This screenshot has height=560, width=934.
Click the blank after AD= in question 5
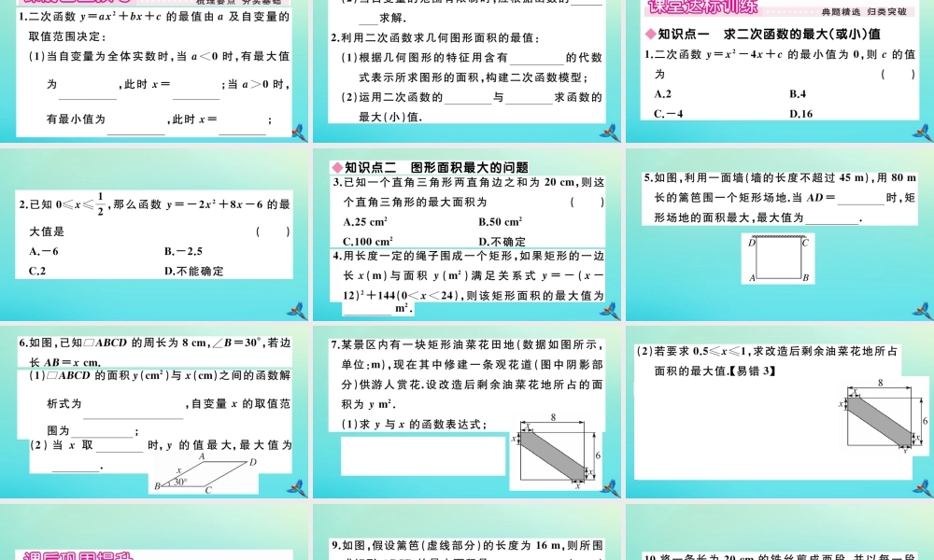pyautogui.click(x=861, y=200)
